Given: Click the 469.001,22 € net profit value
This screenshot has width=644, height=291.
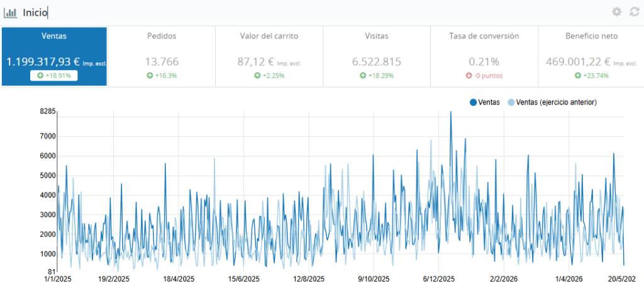Looking at the screenshot, I should pos(579,62).
